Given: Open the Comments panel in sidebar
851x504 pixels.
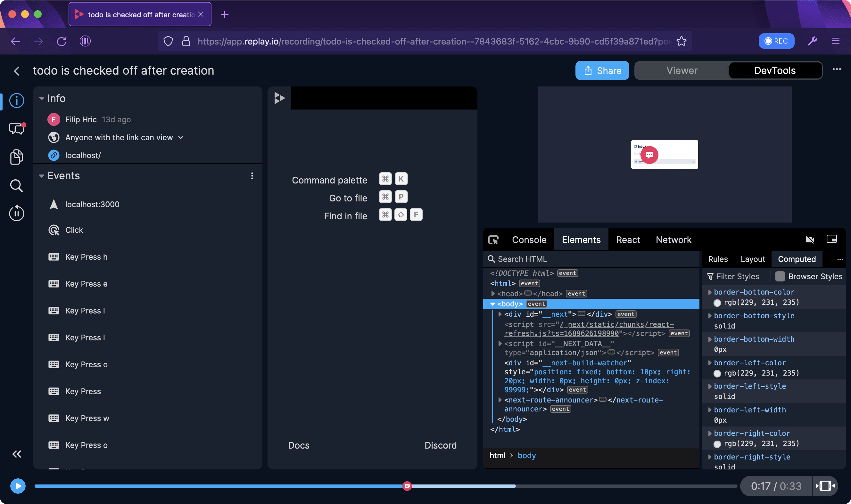Looking at the screenshot, I should coord(16,129).
